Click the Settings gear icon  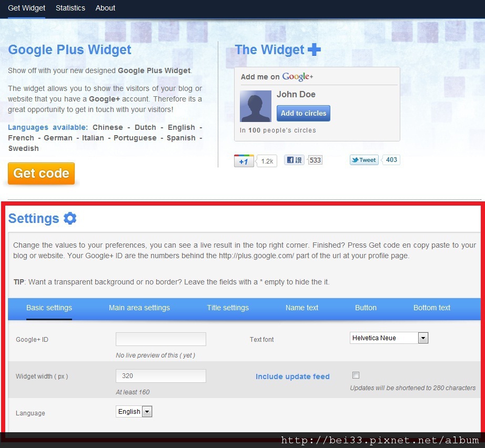(70, 218)
